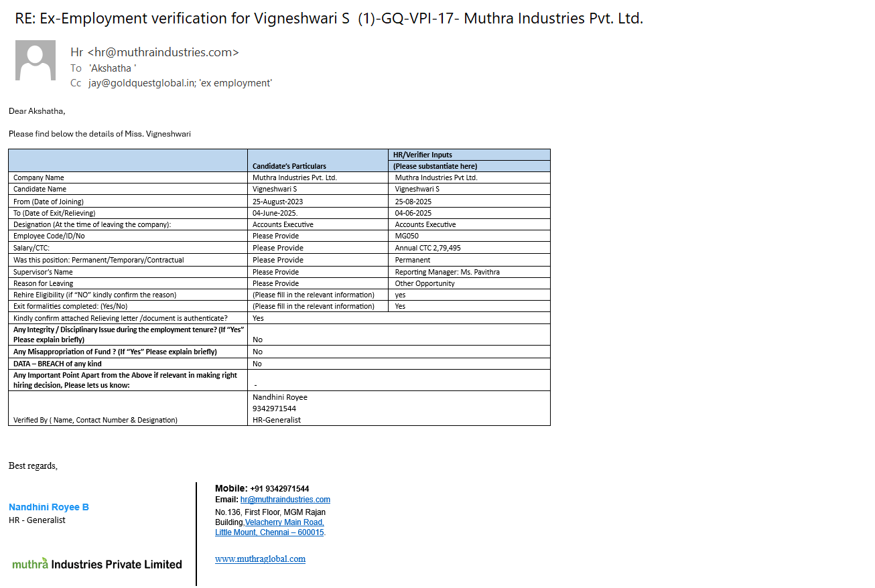The image size is (875, 588).
Task: Click the 'HR - Generalist' title under signature name
Action: (x=37, y=520)
